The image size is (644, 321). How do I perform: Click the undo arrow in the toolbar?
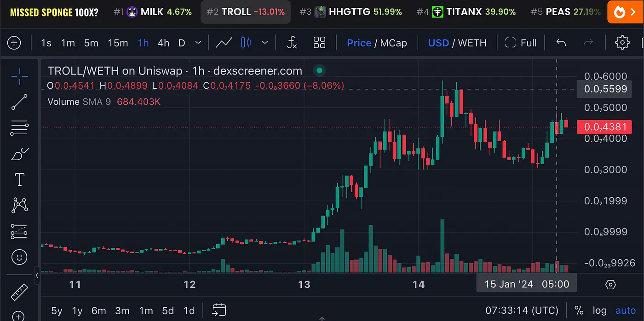click(x=561, y=42)
